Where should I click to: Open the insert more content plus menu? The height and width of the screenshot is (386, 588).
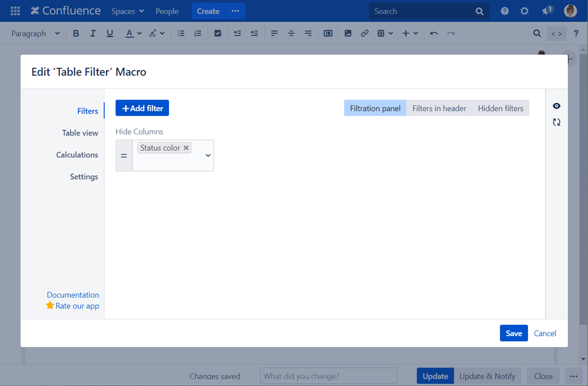click(410, 34)
